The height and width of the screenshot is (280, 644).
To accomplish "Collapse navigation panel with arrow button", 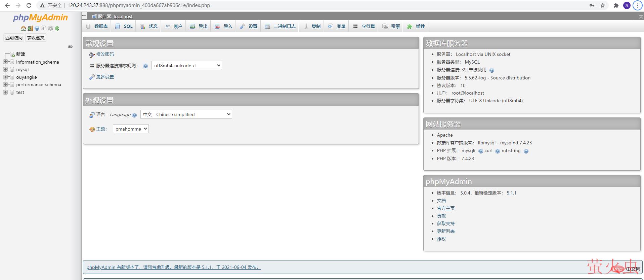I will pyautogui.click(x=84, y=16).
